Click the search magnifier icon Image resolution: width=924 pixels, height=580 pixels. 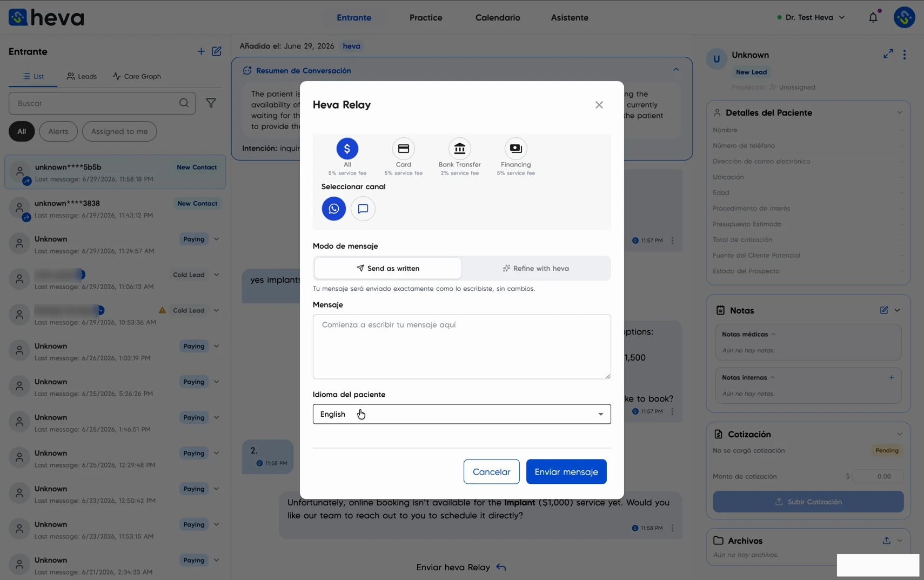pos(184,103)
